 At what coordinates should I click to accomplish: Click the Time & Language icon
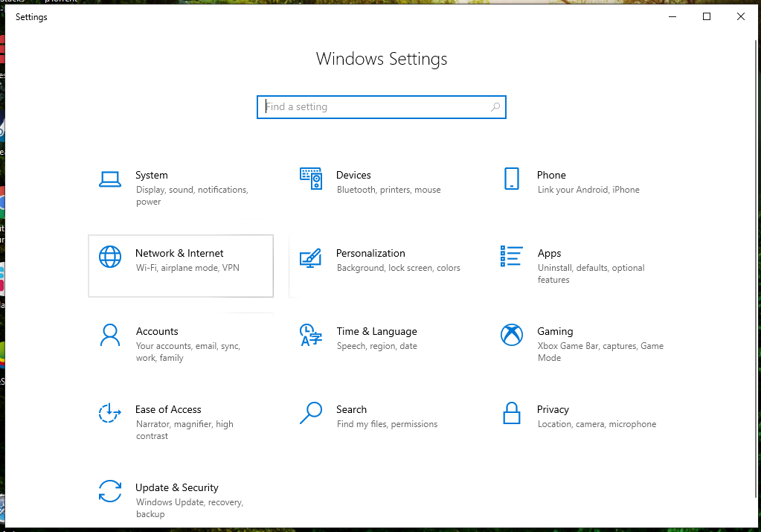click(311, 335)
